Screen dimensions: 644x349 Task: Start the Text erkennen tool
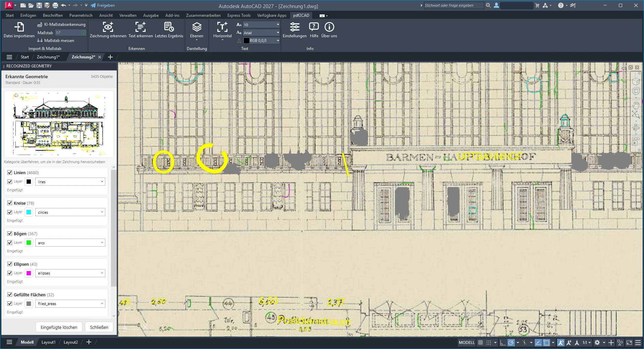tap(141, 27)
